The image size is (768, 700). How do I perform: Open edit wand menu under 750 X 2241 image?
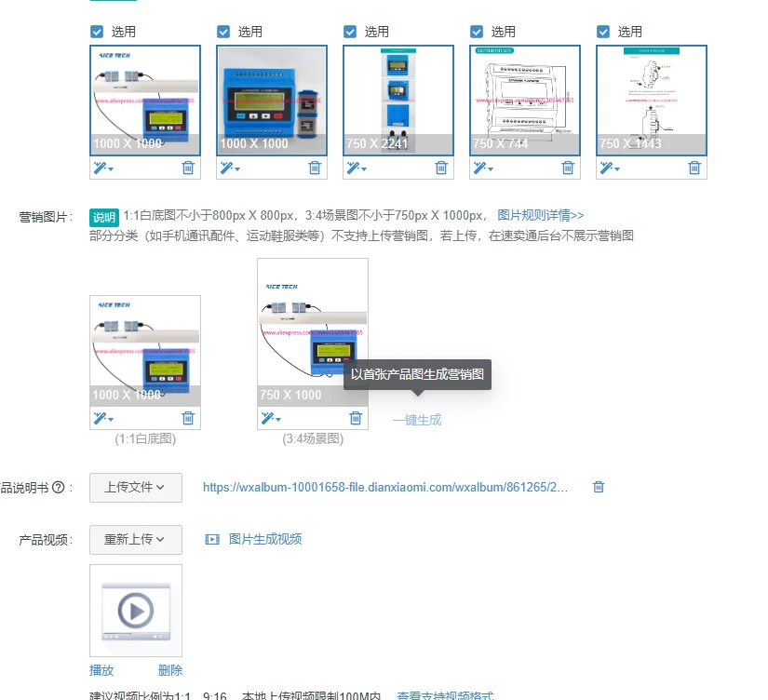click(x=357, y=168)
